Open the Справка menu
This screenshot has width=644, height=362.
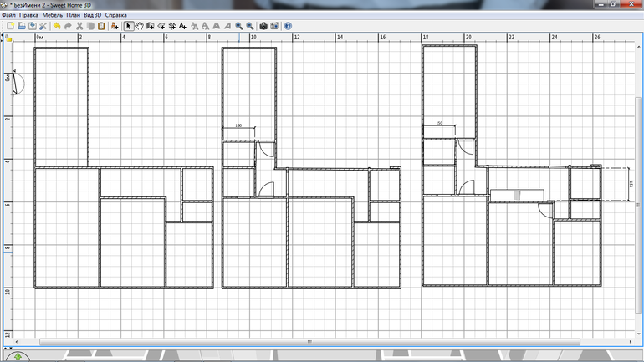click(x=115, y=15)
